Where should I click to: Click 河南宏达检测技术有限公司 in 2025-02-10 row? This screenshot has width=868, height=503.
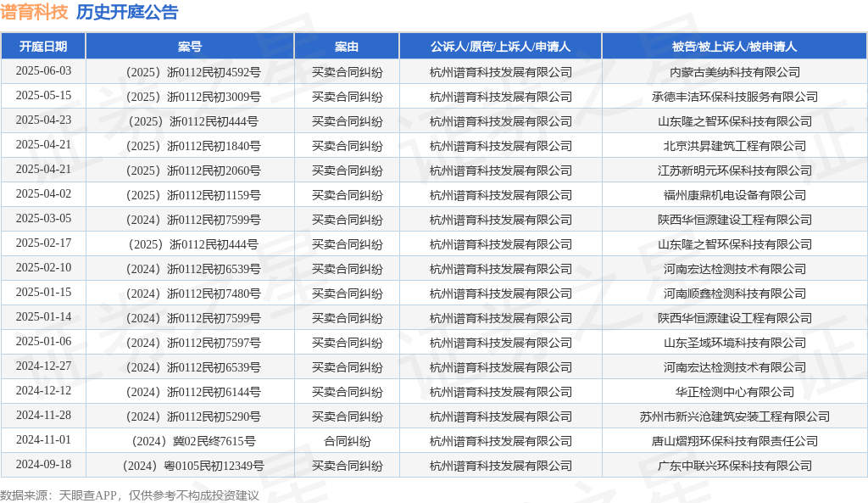click(x=735, y=269)
